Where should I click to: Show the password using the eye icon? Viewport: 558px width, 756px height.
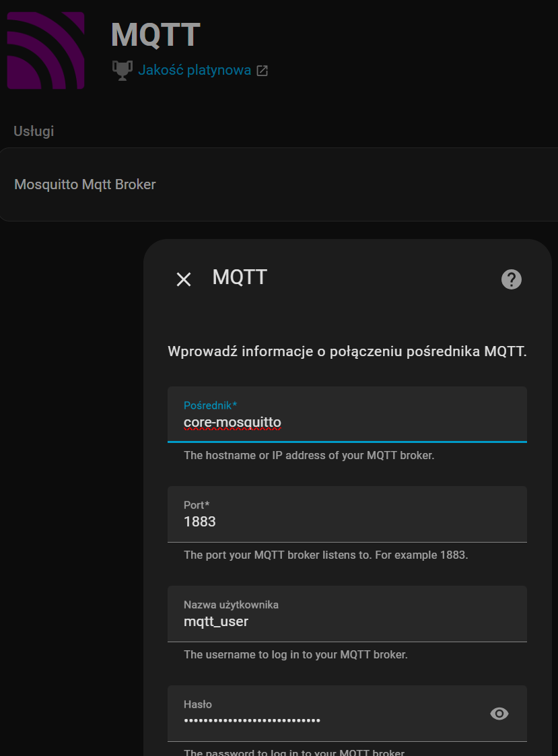[499, 714]
